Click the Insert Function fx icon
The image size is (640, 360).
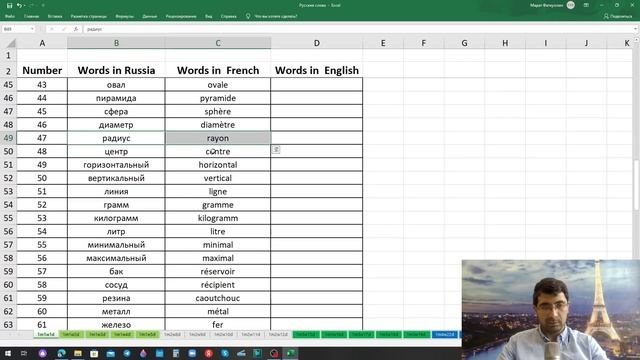tap(76, 29)
